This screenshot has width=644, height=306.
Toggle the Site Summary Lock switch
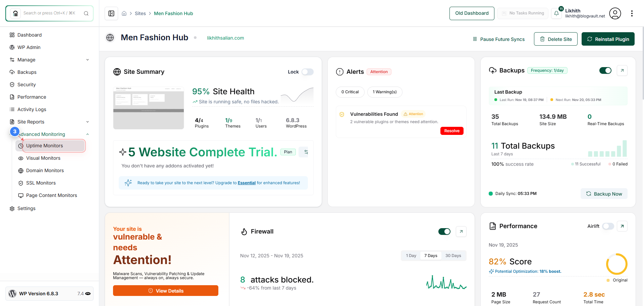pyautogui.click(x=308, y=72)
